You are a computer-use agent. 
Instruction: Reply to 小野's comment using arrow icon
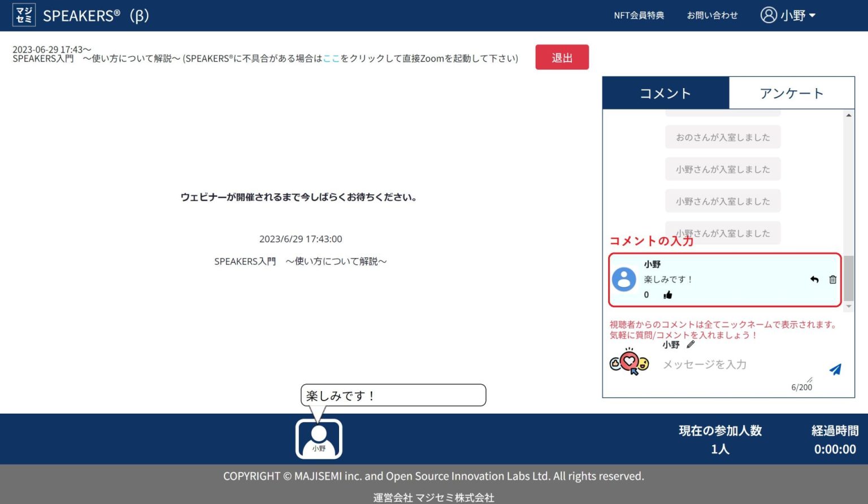click(x=814, y=280)
